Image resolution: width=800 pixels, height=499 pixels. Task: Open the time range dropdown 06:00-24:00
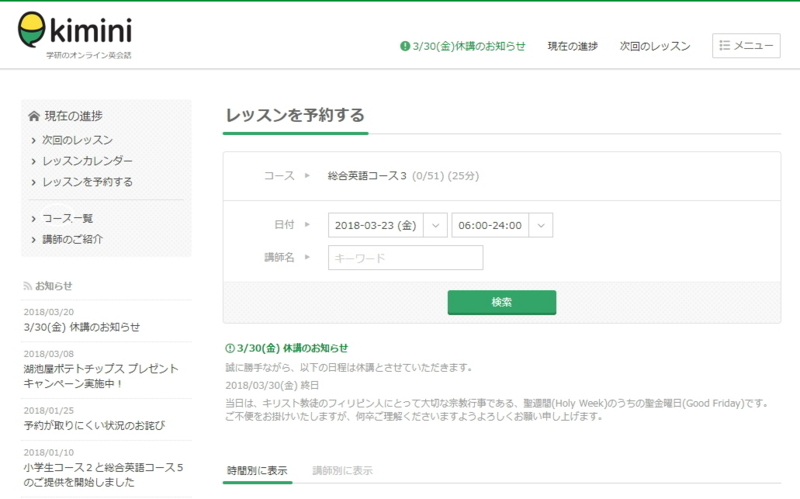tap(502, 225)
